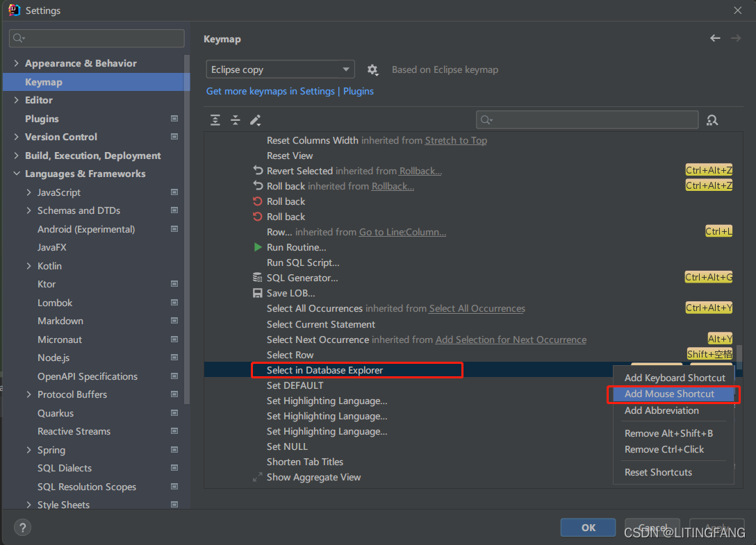The image size is (756, 545).
Task: Click the settings tree vertical scrollbar
Action: (187, 229)
